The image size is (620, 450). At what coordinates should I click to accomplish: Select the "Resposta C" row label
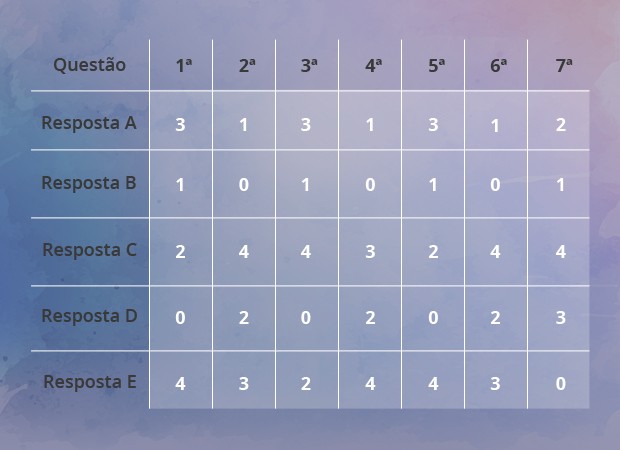[x=89, y=250]
